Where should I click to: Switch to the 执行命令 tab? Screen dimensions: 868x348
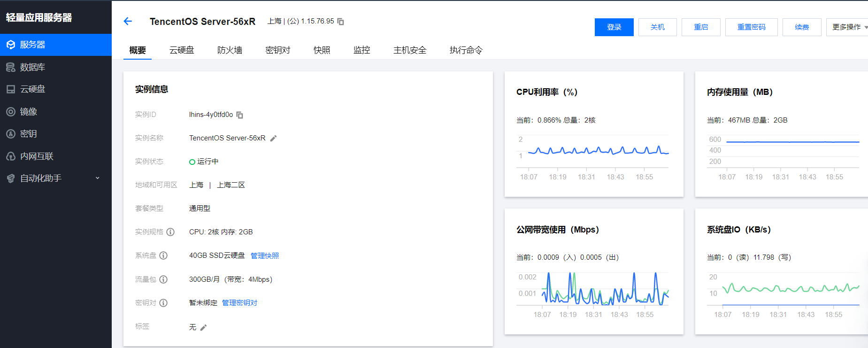coord(466,50)
